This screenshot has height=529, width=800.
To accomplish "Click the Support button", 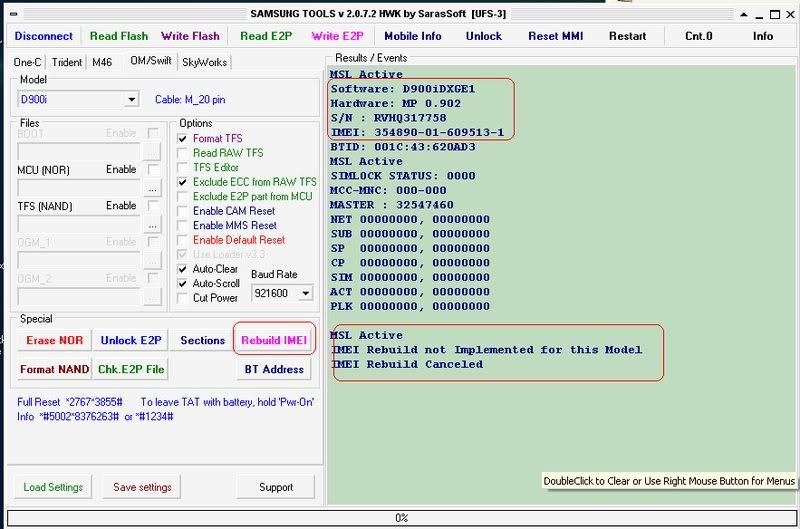I will pyautogui.click(x=276, y=487).
